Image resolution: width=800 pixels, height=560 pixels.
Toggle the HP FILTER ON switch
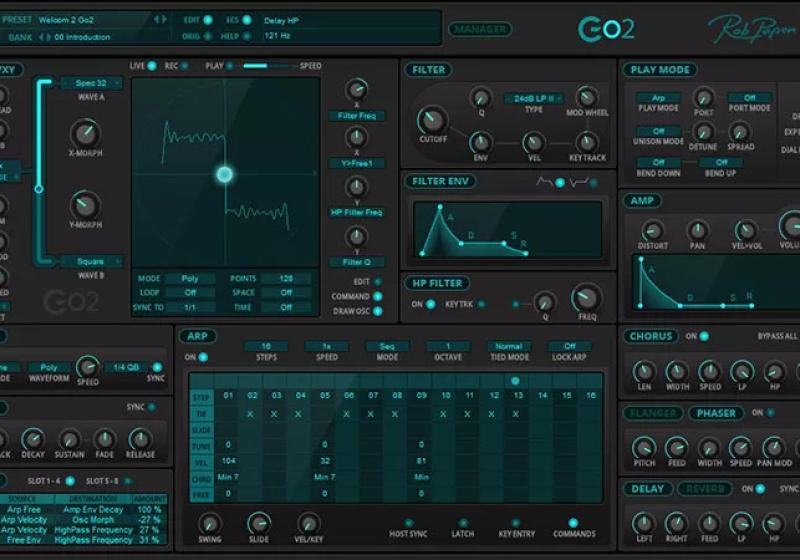click(431, 304)
